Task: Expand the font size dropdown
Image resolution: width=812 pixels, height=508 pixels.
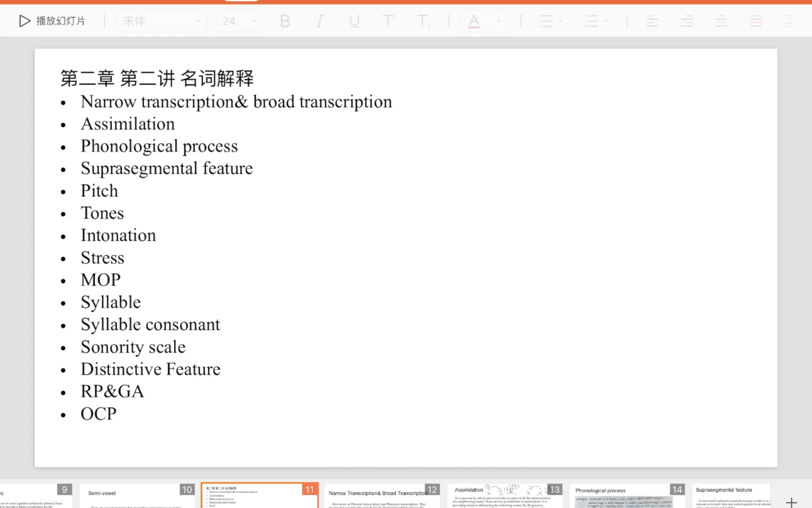Action: pyautogui.click(x=255, y=21)
